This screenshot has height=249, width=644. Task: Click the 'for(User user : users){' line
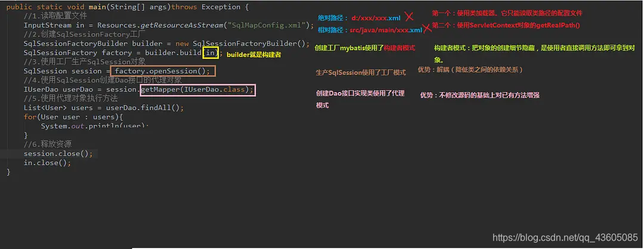73,117
